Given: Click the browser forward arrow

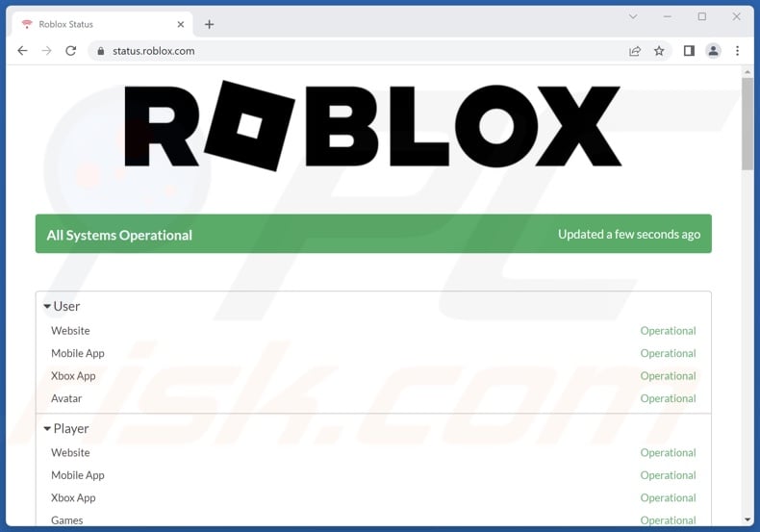Looking at the screenshot, I should pos(46,51).
